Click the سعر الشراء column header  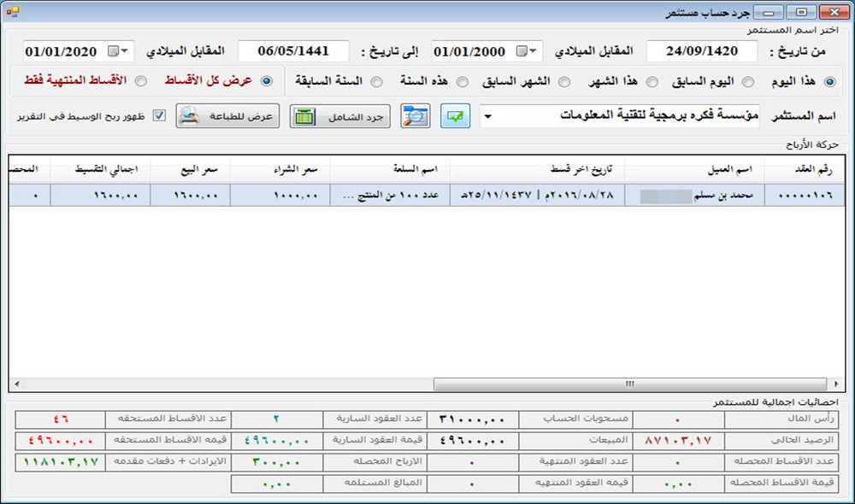pyautogui.click(x=280, y=171)
